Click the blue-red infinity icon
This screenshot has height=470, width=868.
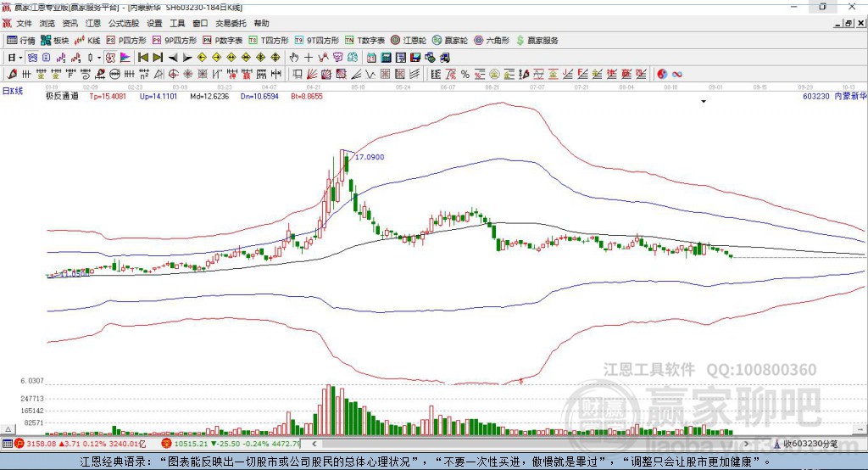(x=677, y=75)
